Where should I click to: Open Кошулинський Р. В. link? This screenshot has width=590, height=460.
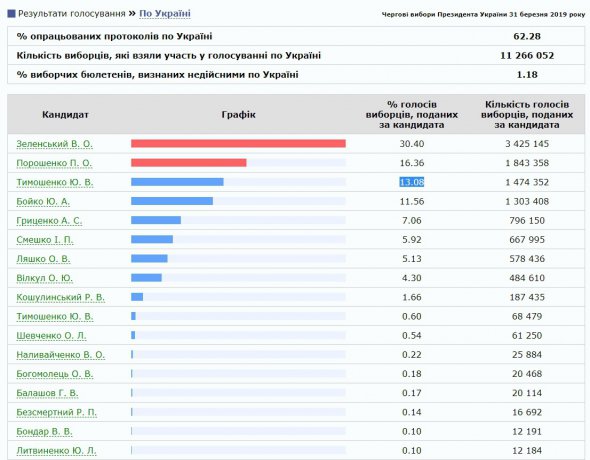point(61,298)
